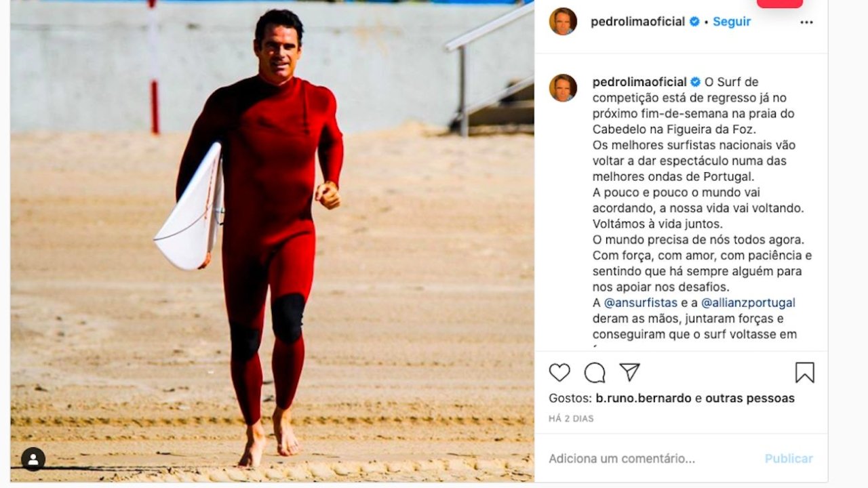The image size is (868, 488).
Task: Click tagged people icon on photo
Action: pyautogui.click(x=33, y=459)
